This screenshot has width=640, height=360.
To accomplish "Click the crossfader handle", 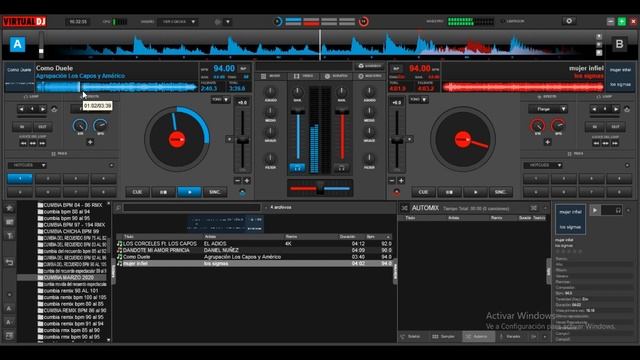I will point(320,189).
